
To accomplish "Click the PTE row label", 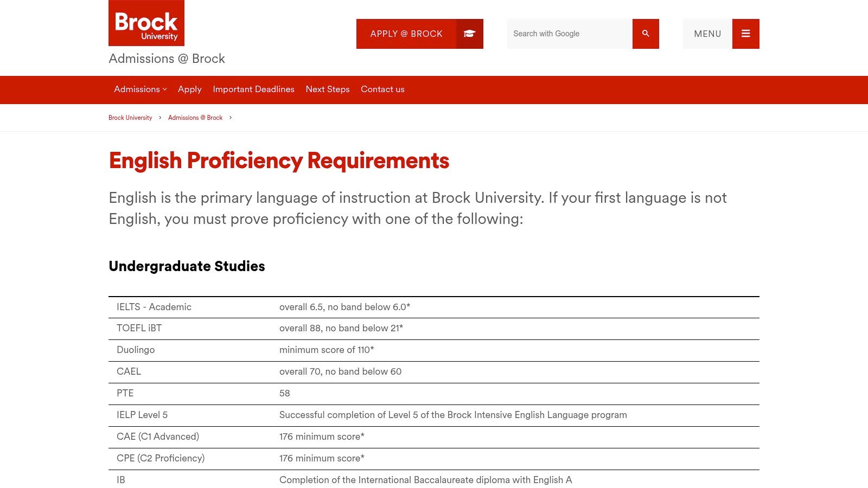I will coord(125,393).
